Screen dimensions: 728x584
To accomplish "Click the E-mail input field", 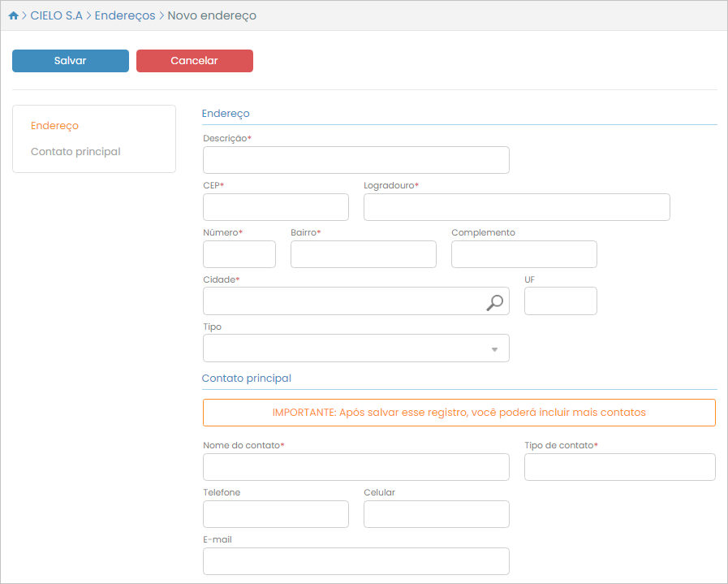I will 355,561.
